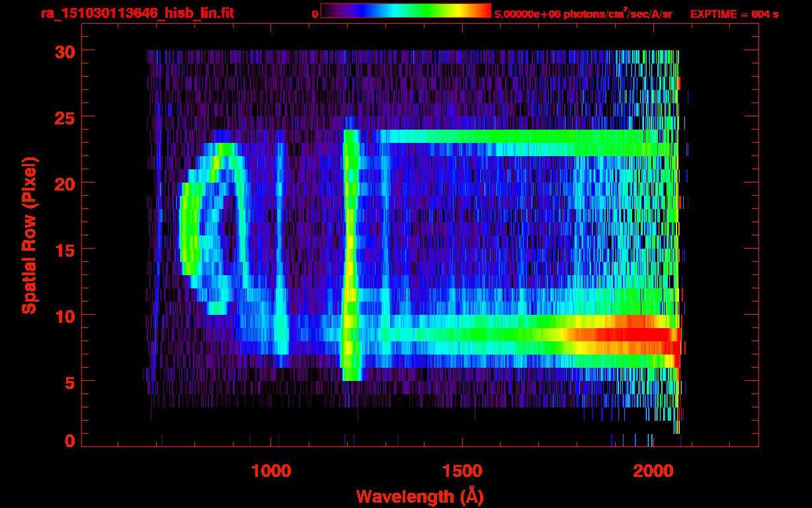Click the x-axis tick label 1500
This screenshot has height=508, width=812.
[x=462, y=471]
